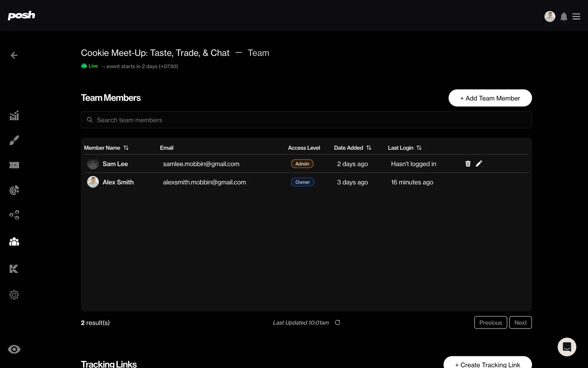This screenshot has width=588, height=368.
Task: Open the affiliate network sidebar icon
Action: (x=14, y=215)
